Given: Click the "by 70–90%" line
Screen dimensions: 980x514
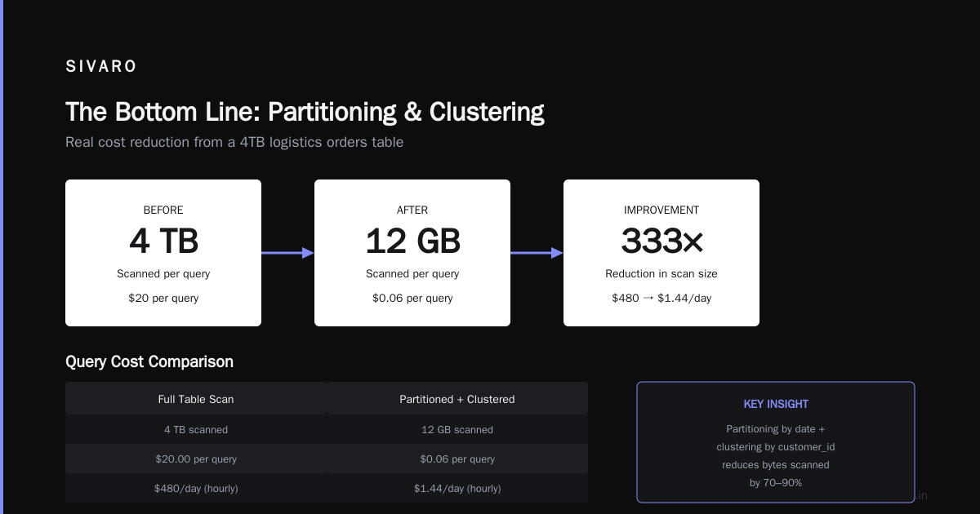Looking at the screenshot, I should click(x=776, y=483).
